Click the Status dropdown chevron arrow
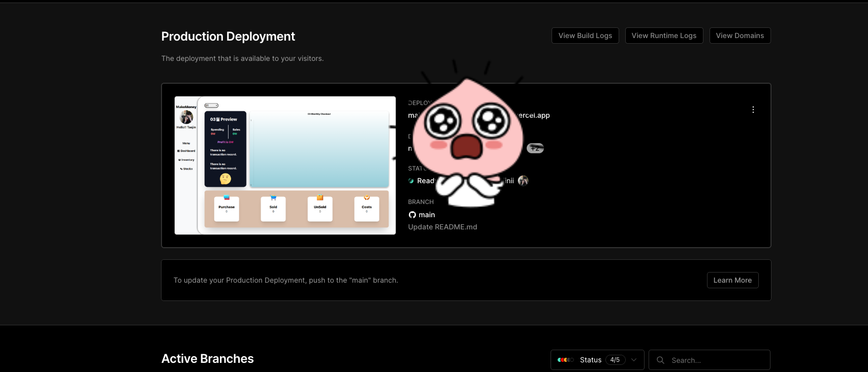The image size is (868, 372). click(634, 360)
